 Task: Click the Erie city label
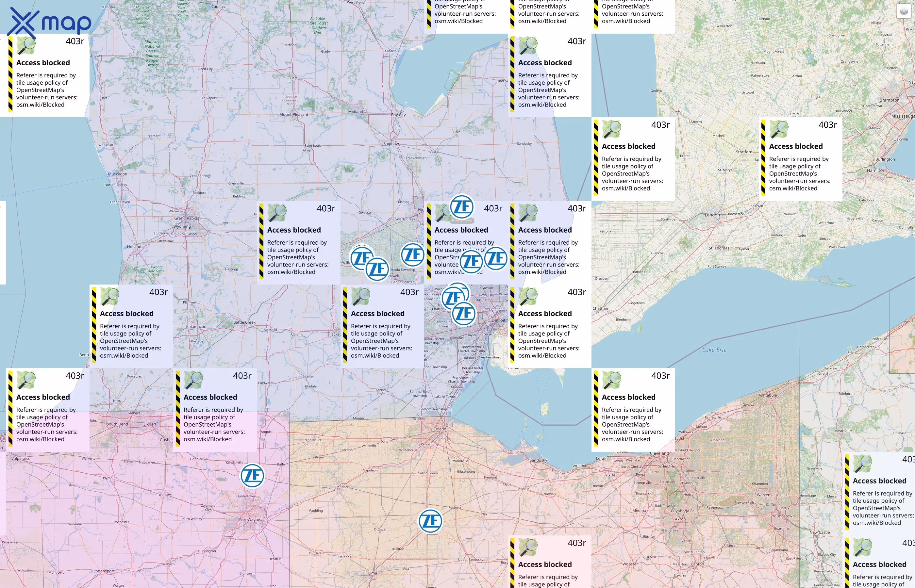pyautogui.click(x=851, y=353)
